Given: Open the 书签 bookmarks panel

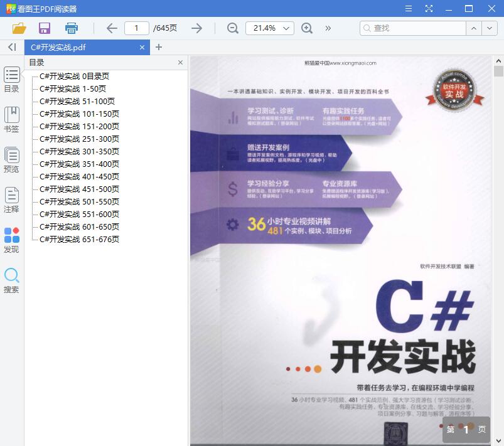Looking at the screenshot, I should [11, 120].
